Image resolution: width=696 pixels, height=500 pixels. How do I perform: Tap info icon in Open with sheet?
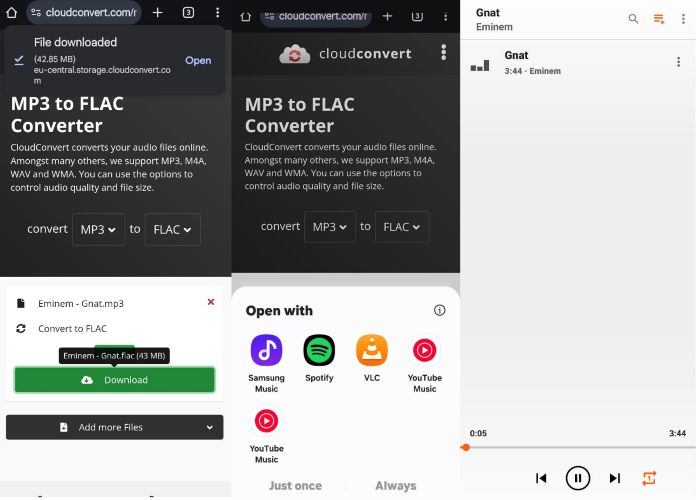[x=439, y=311]
